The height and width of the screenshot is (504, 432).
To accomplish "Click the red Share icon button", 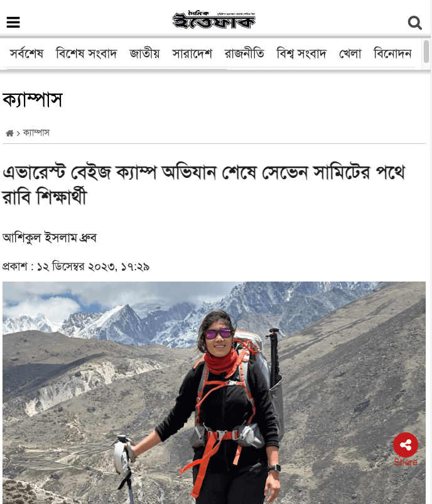I will pyautogui.click(x=406, y=445).
